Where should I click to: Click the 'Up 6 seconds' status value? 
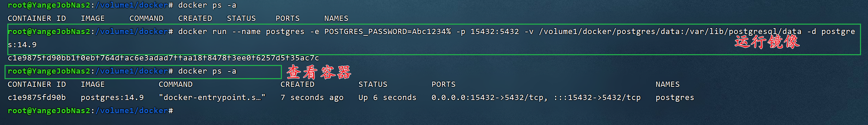[387, 98]
